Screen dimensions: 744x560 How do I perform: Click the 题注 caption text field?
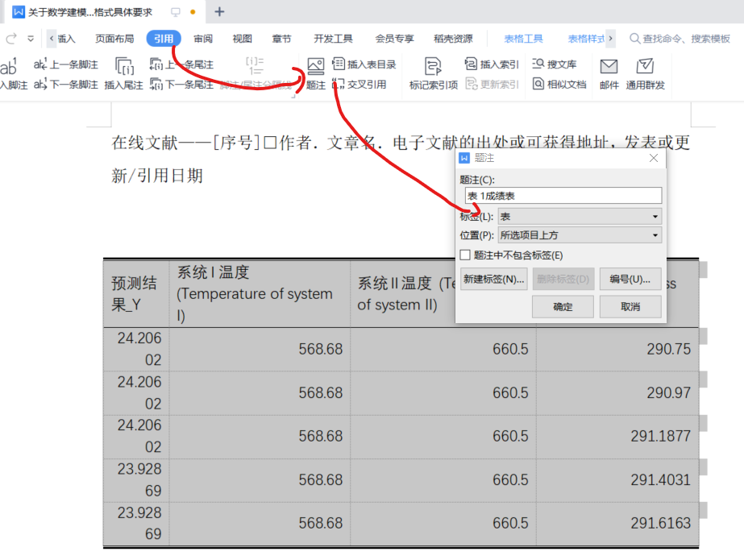(561, 196)
